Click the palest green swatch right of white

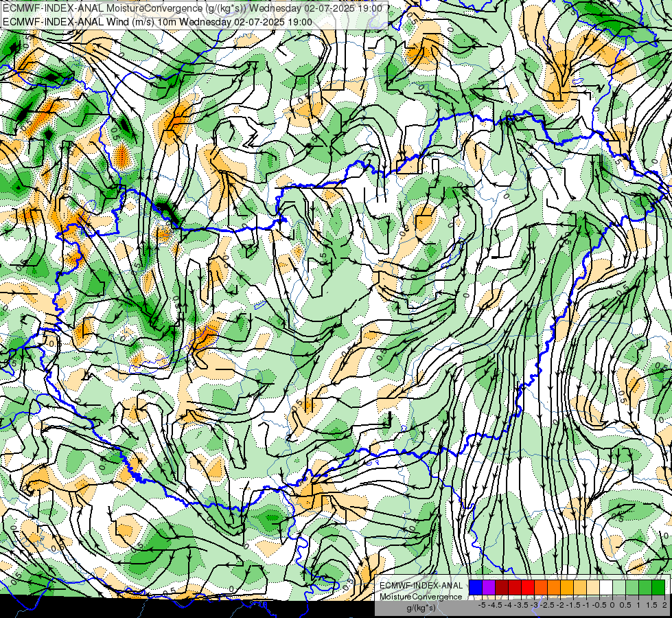tap(619, 587)
